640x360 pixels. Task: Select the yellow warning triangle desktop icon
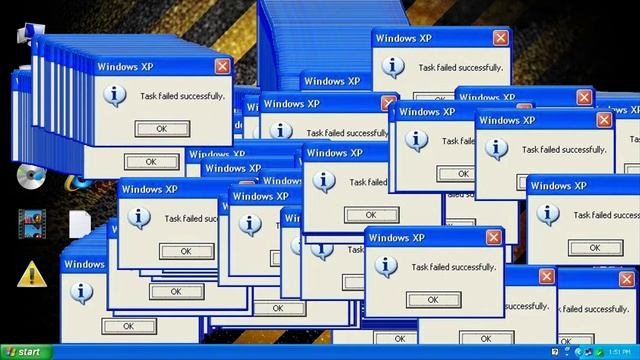pyautogui.click(x=32, y=274)
